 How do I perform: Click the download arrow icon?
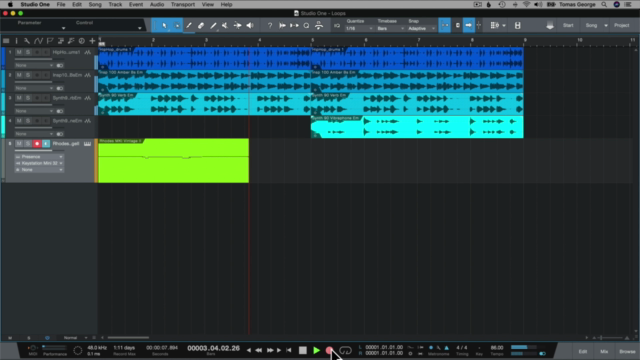pos(550,25)
